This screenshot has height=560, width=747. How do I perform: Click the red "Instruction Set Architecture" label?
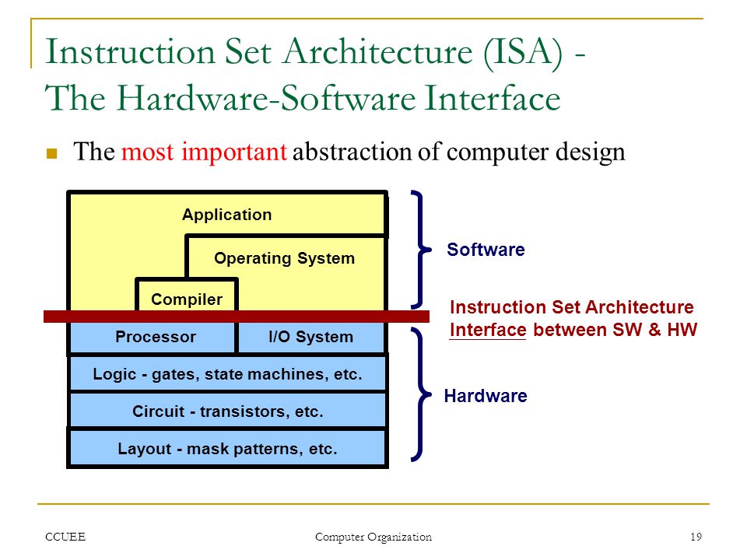571,307
